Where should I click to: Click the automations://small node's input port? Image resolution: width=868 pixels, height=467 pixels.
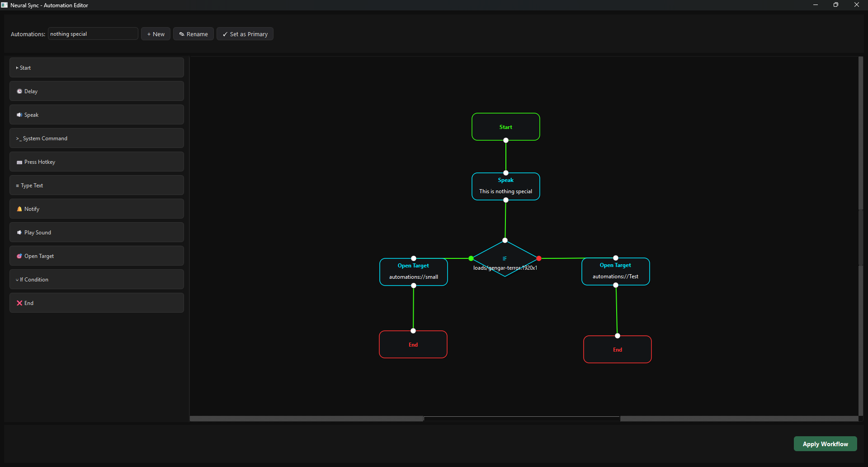click(414, 258)
